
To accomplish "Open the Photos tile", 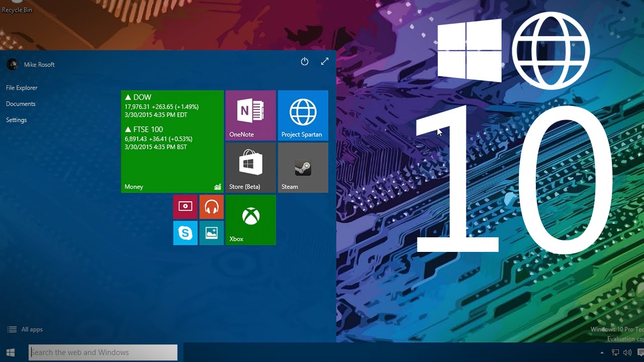I will click(x=211, y=233).
